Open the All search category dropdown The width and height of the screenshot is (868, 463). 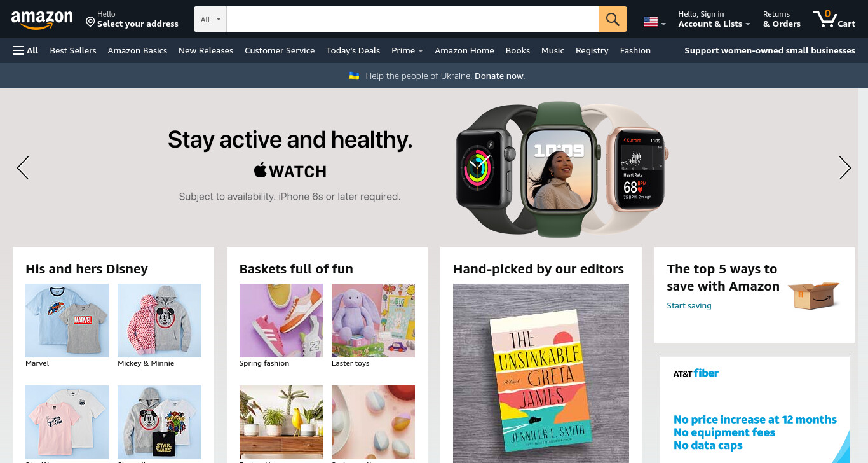(210, 19)
